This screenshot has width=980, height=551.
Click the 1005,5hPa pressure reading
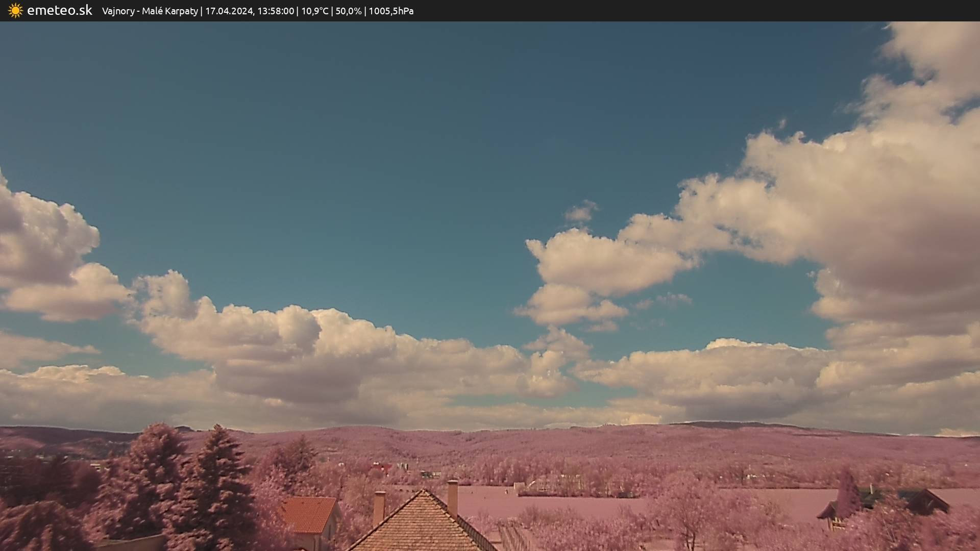391,11
